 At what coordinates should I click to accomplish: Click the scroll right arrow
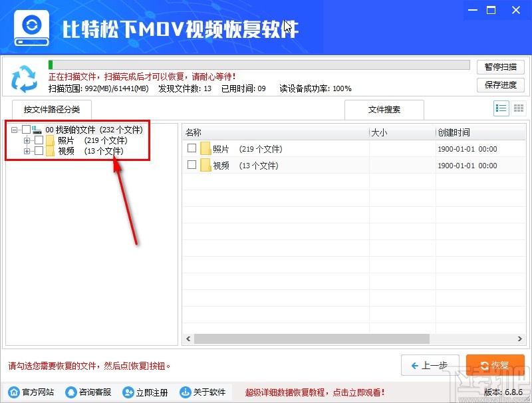pos(519,338)
